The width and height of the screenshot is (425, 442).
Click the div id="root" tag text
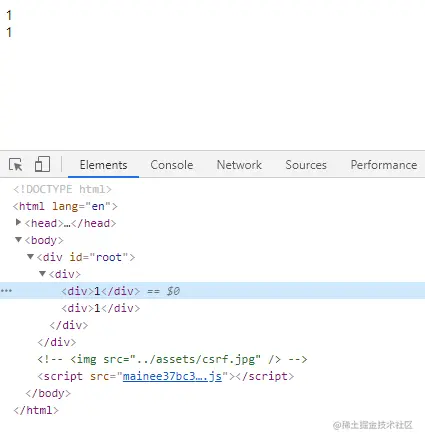click(x=86, y=257)
